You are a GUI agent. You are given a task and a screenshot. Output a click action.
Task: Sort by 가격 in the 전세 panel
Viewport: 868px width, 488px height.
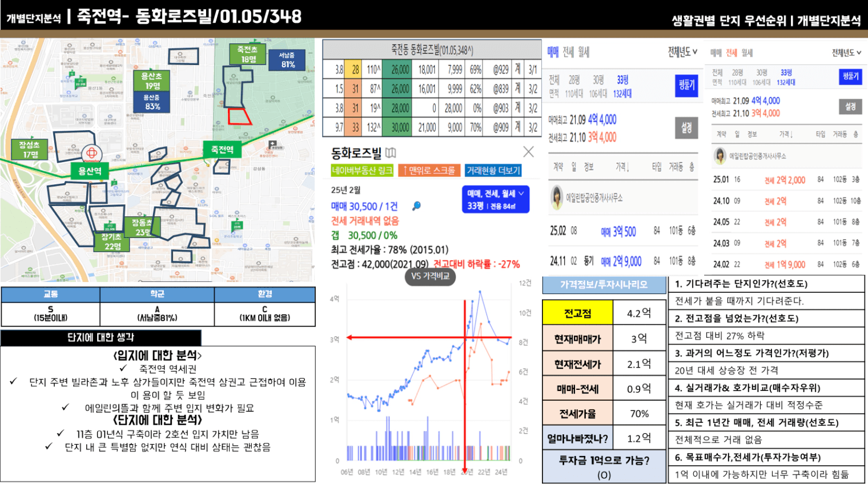click(x=786, y=134)
